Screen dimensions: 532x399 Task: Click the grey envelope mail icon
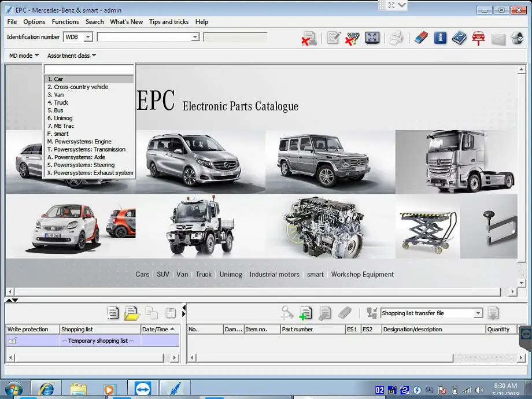(498, 39)
